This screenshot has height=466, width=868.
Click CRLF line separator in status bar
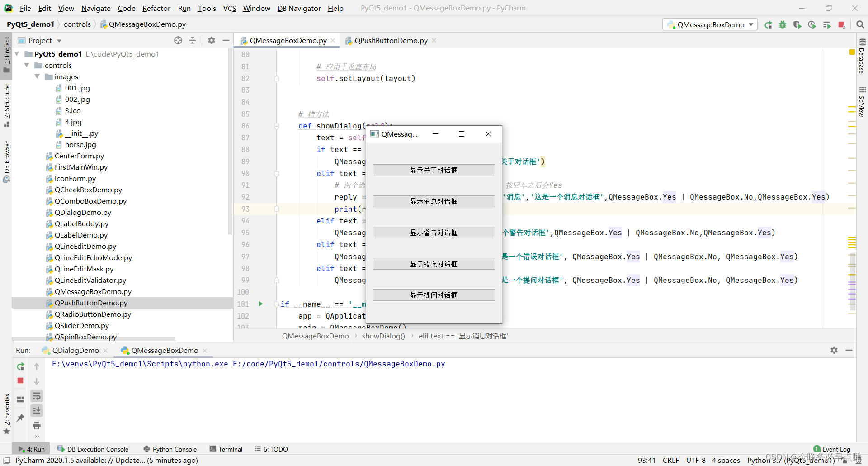tap(670, 460)
